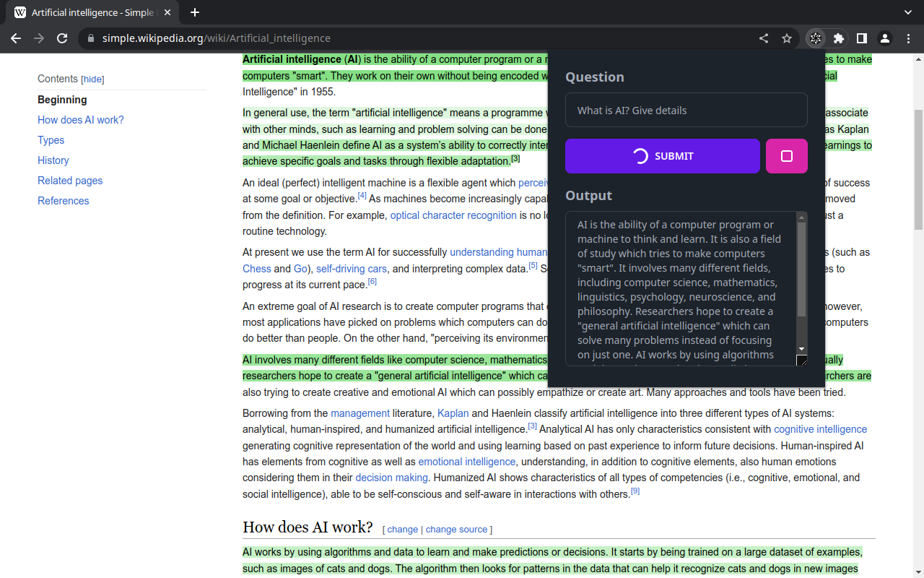The image size is (924, 578).
Task: Jump to the History section in Contents
Action: tap(53, 160)
